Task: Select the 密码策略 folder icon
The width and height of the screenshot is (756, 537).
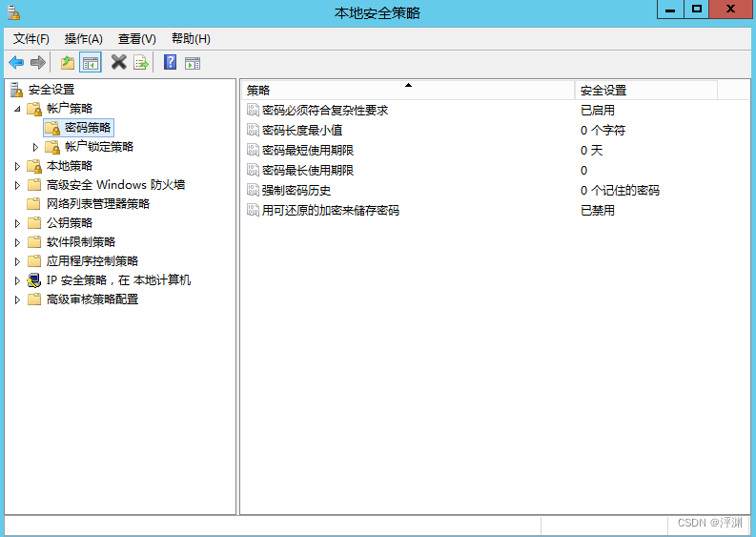Action: [x=52, y=128]
